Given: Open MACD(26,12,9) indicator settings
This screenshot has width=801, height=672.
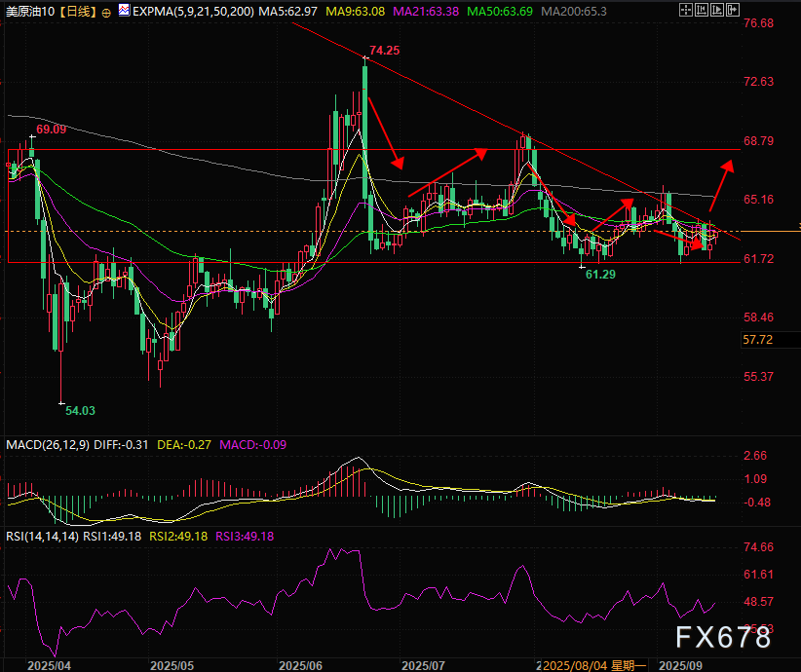Looking at the screenshot, I should tap(48, 445).
